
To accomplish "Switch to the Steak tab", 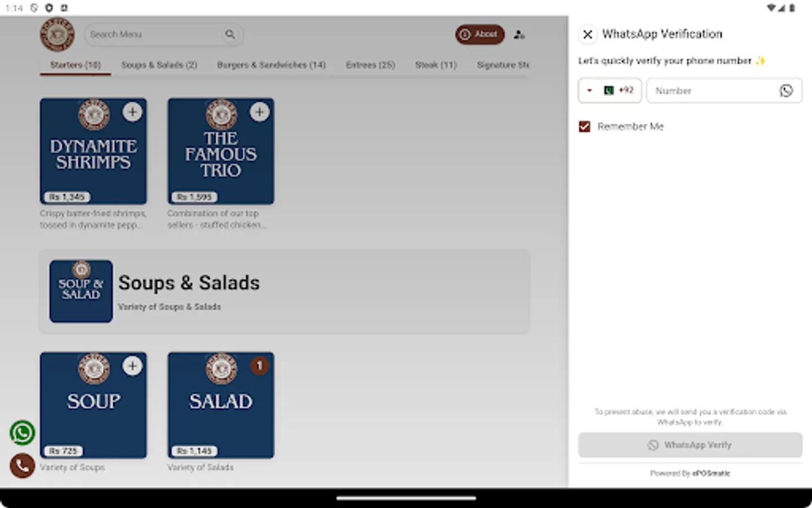I will pyautogui.click(x=435, y=65).
